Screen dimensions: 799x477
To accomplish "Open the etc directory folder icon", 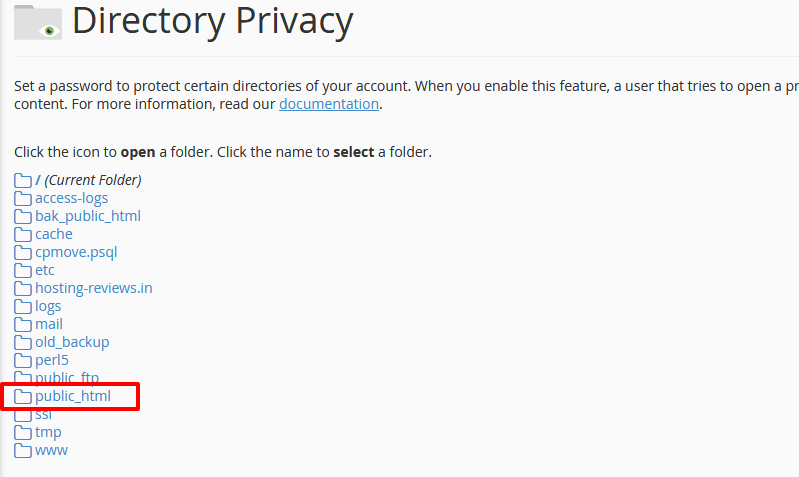I will click(x=22, y=271).
